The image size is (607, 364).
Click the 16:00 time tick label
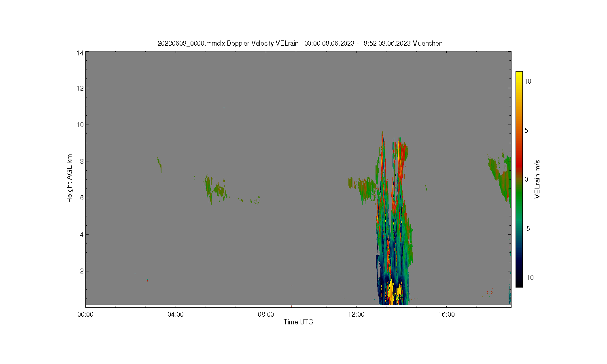pos(446,315)
